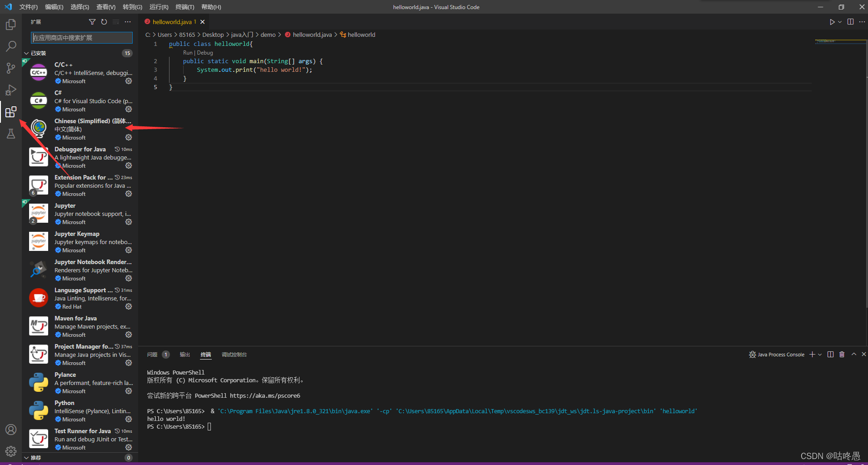Expand the 推荐 recommended section

pyautogui.click(x=35, y=458)
